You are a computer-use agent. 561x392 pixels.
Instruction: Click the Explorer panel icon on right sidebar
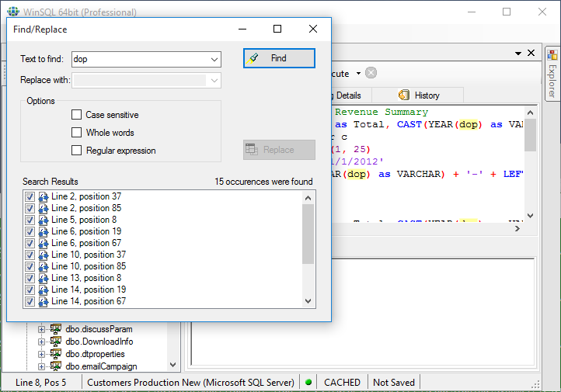tap(552, 55)
